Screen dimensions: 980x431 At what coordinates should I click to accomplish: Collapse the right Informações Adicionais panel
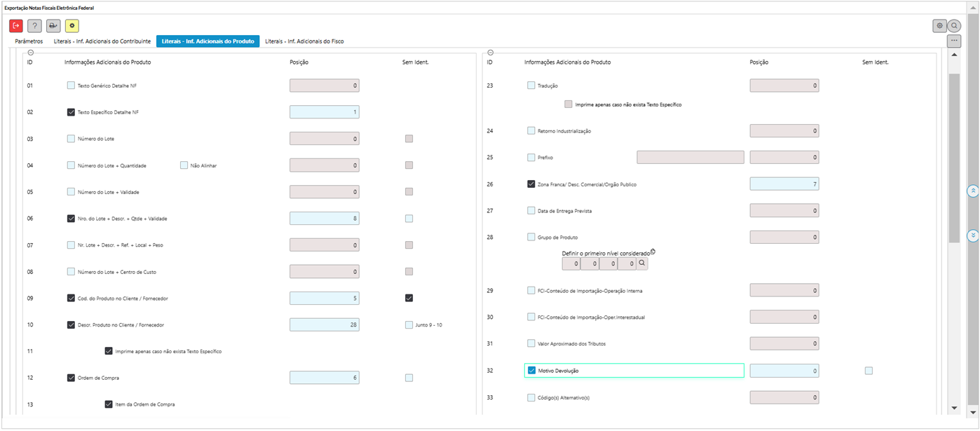(x=490, y=53)
